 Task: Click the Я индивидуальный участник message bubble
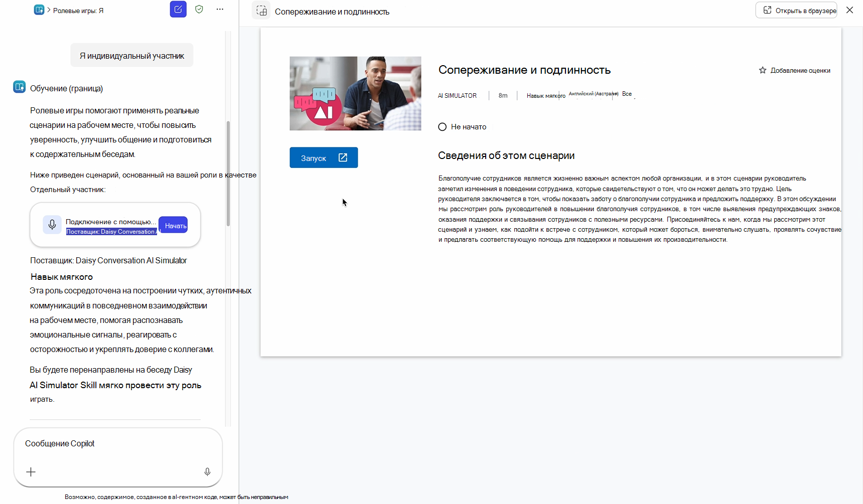click(x=132, y=55)
